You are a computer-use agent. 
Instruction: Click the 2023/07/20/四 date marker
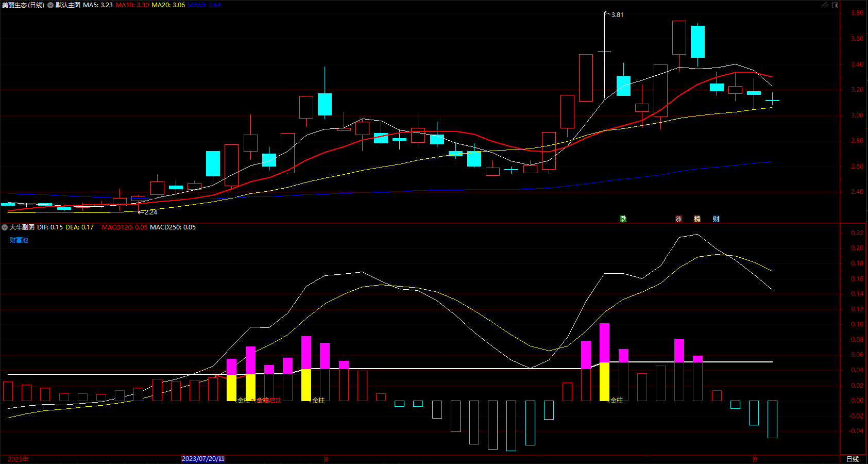click(203, 459)
